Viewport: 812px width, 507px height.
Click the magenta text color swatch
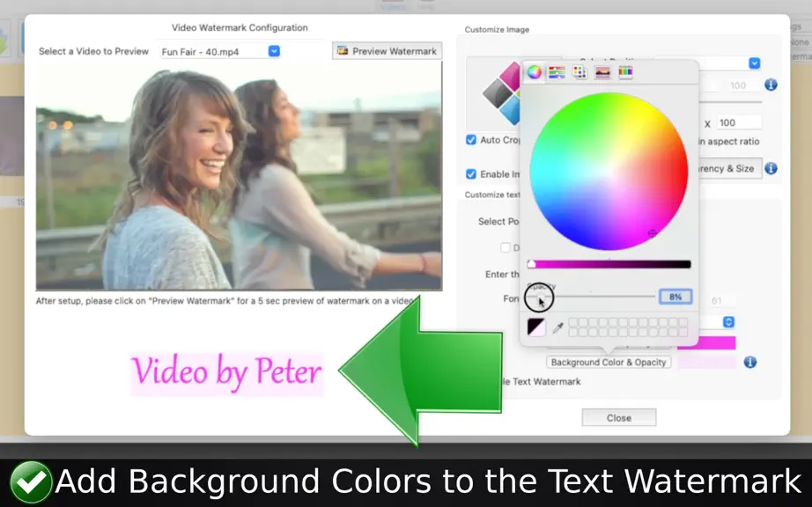706,343
